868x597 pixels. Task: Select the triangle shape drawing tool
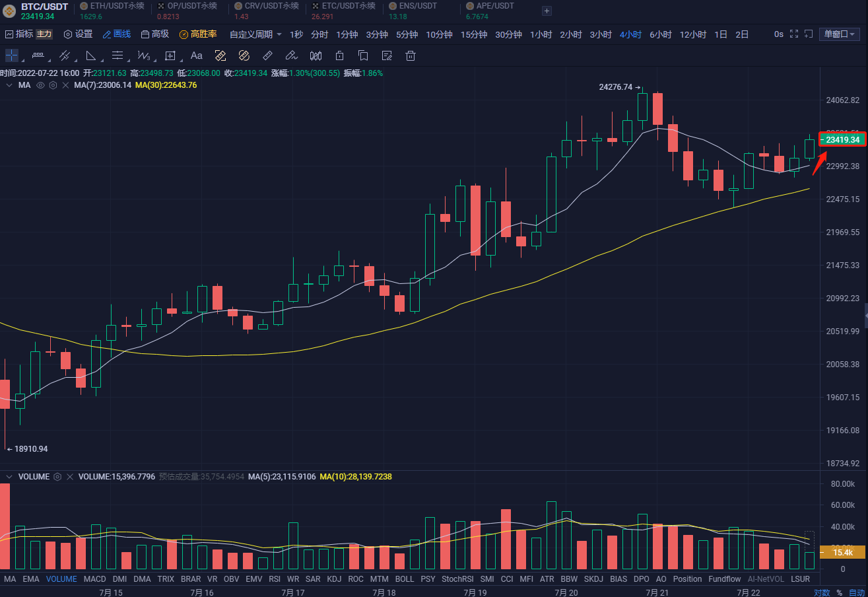coord(91,55)
